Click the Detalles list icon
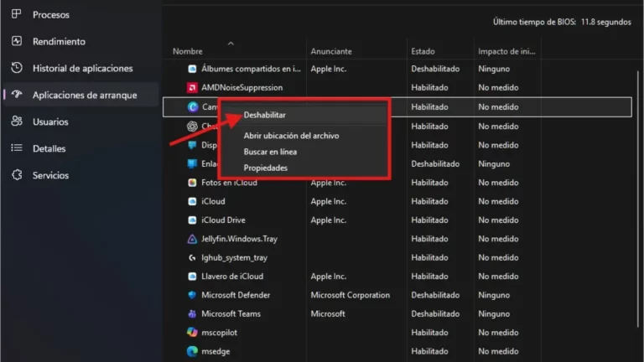Viewport: 644px width, 362px height. 17,147
